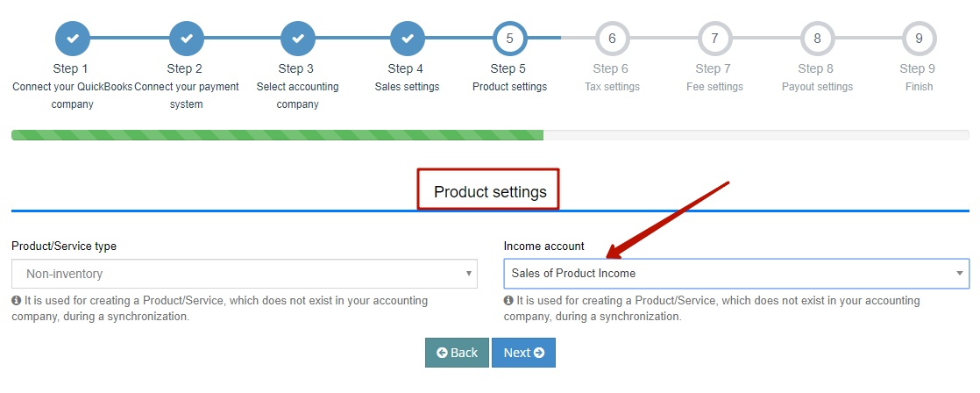Click the Step 2 checkmark circle
The width and height of the screenshot is (980, 393).
(186, 39)
